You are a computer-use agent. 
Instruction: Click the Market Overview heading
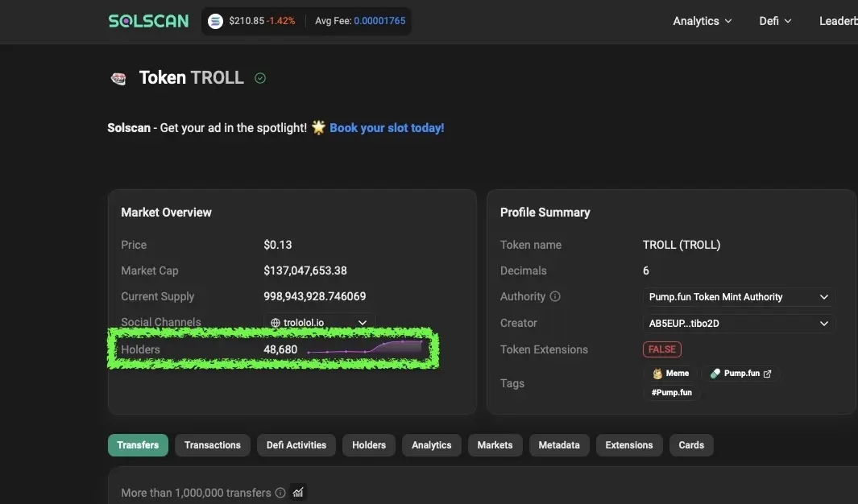166,212
